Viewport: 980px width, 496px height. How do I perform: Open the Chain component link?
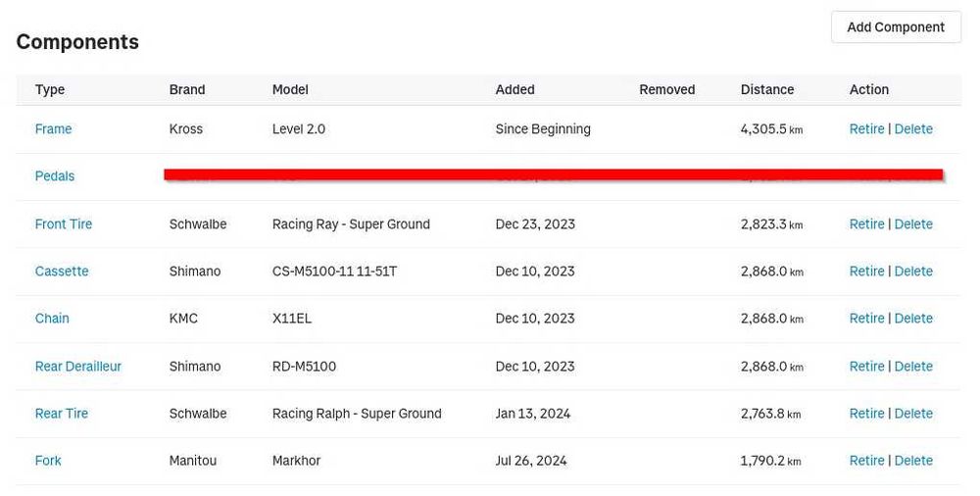tap(52, 319)
